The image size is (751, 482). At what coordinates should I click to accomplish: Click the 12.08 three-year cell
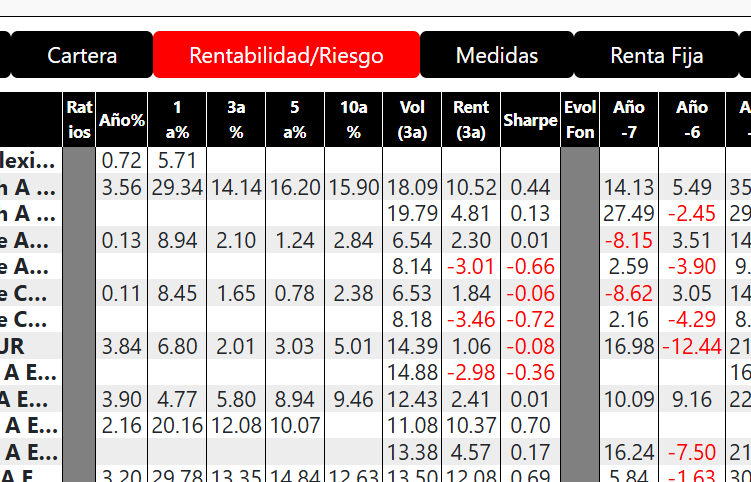click(x=236, y=425)
